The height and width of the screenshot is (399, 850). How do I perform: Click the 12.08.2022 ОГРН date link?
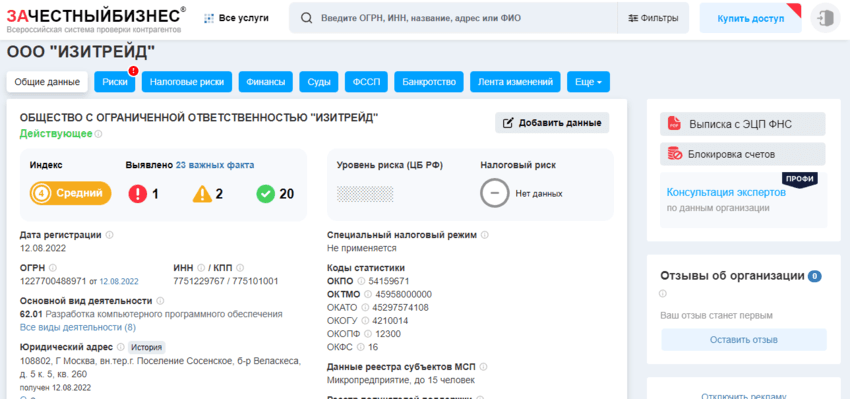pyautogui.click(x=119, y=281)
